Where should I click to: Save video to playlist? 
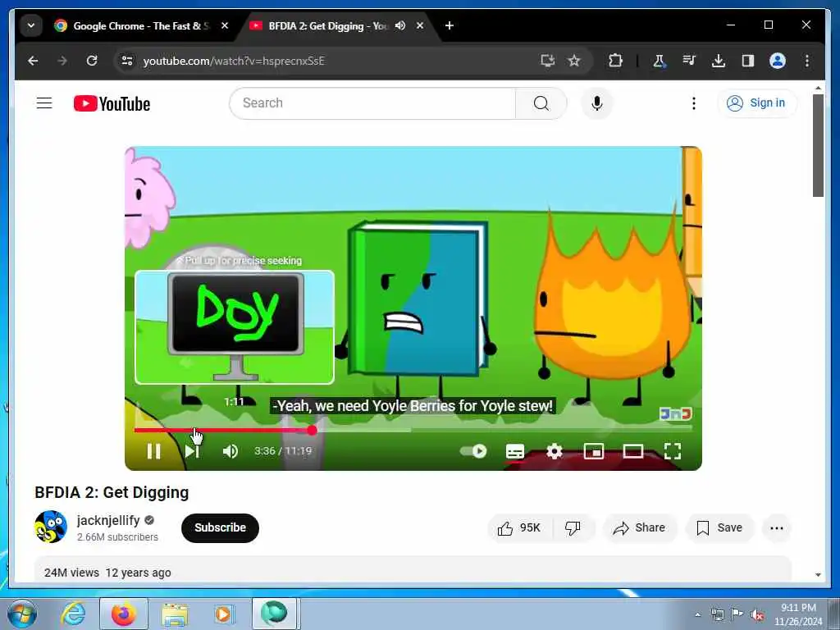pos(719,528)
